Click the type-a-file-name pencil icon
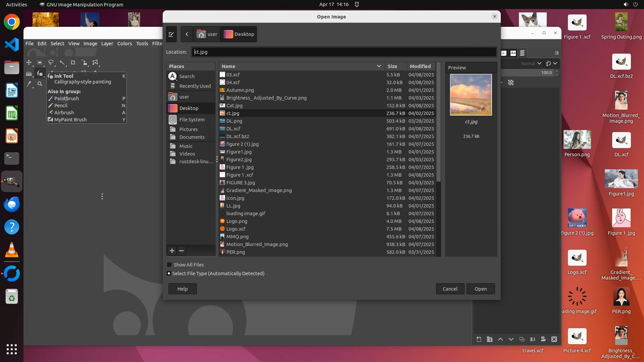The image size is (644, 362). pyautogui.click(x=171, y=34)
